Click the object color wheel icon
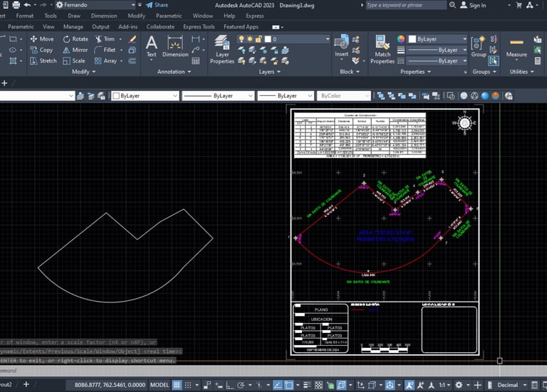 tap(401, 39)
